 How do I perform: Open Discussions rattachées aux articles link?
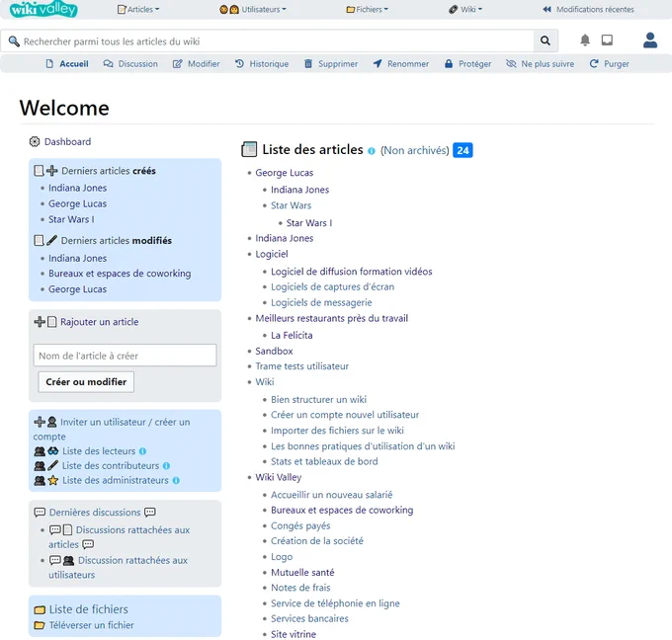click(x=120, y=537)
